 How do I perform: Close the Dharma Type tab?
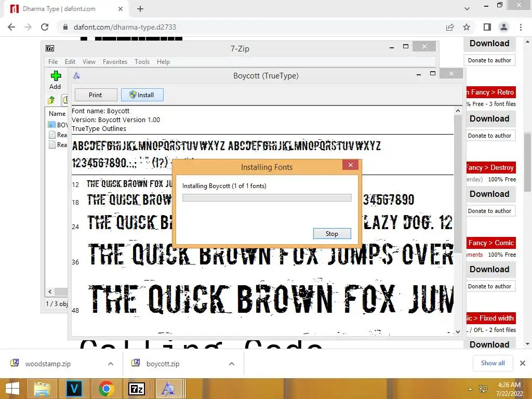121,9
